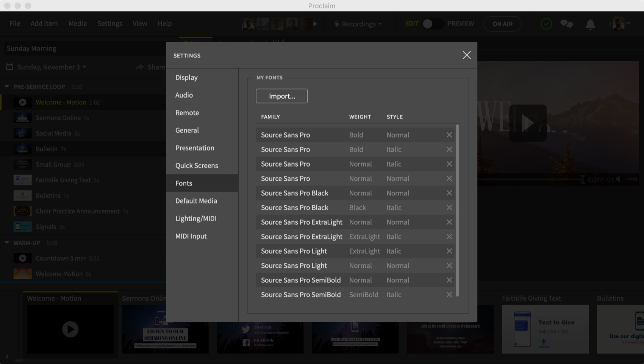Screen dimensions: 644x364
Task: Toggle the Edit/Preview switch
Action: coord(433,24)
